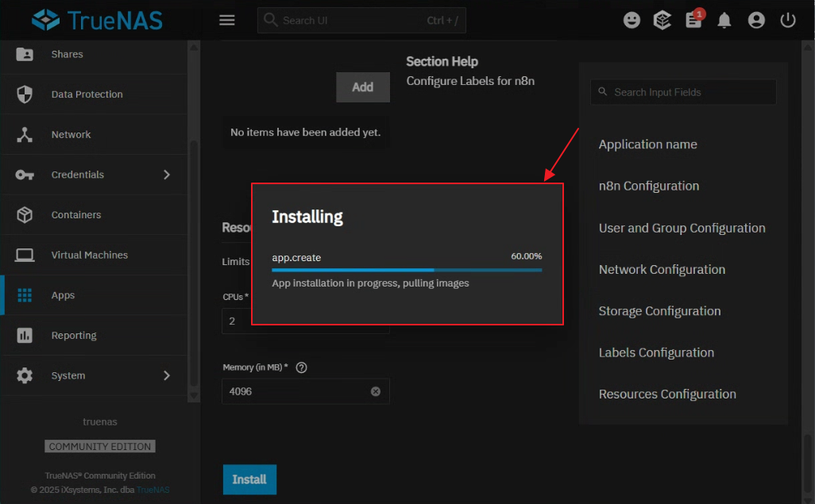Click the TrueNAS logo

coord(97,21)
